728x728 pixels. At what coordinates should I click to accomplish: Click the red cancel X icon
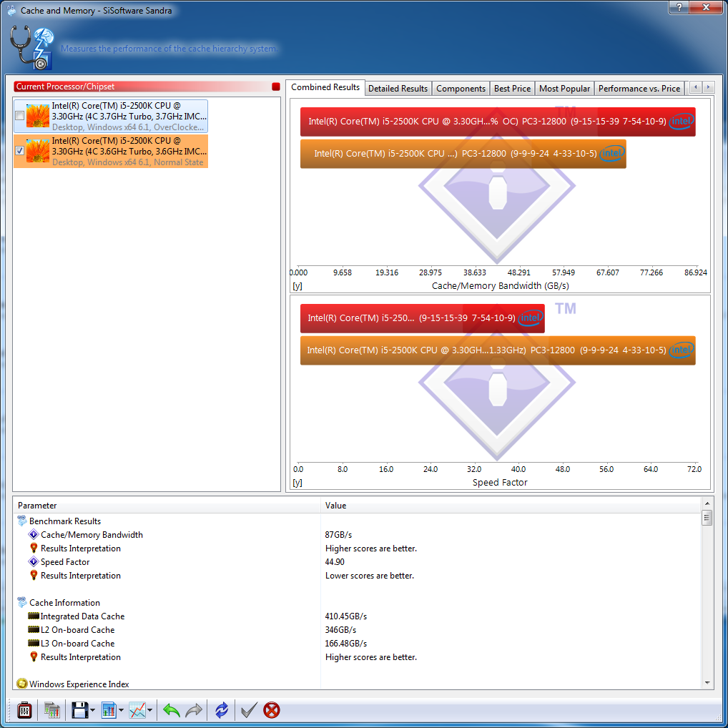[272, 710]
